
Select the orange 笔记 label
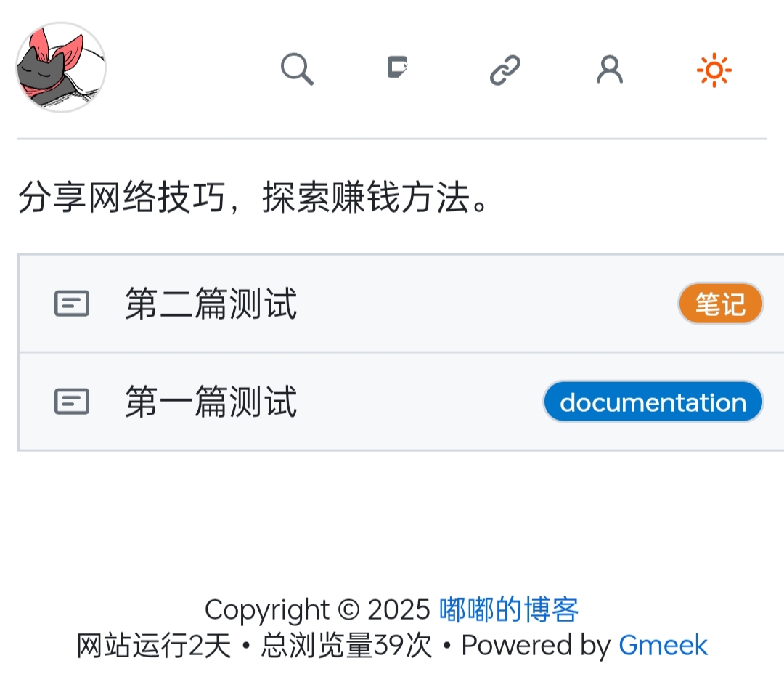pos(721,303)
